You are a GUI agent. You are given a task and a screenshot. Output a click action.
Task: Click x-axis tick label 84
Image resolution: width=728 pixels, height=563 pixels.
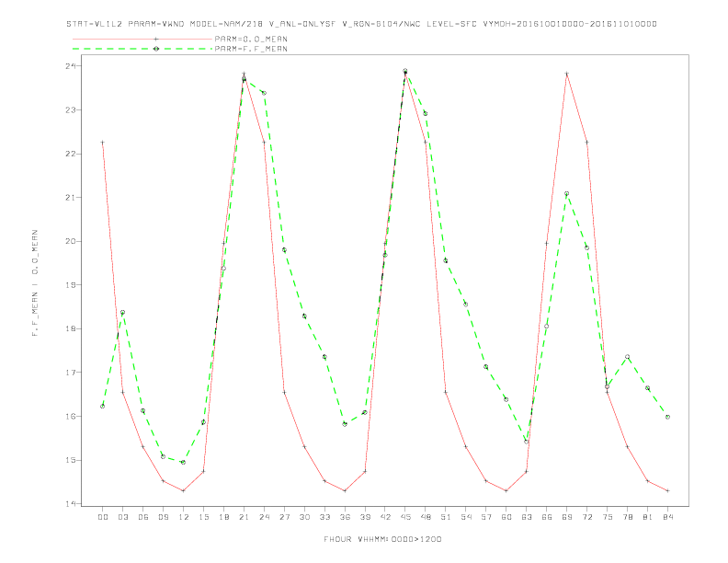(668, 517)
